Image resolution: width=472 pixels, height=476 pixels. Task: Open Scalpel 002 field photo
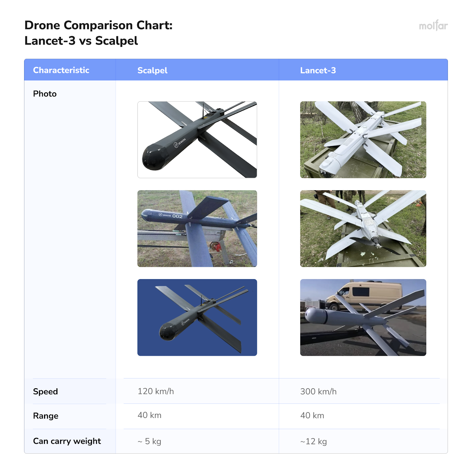[x=197, y=228]
